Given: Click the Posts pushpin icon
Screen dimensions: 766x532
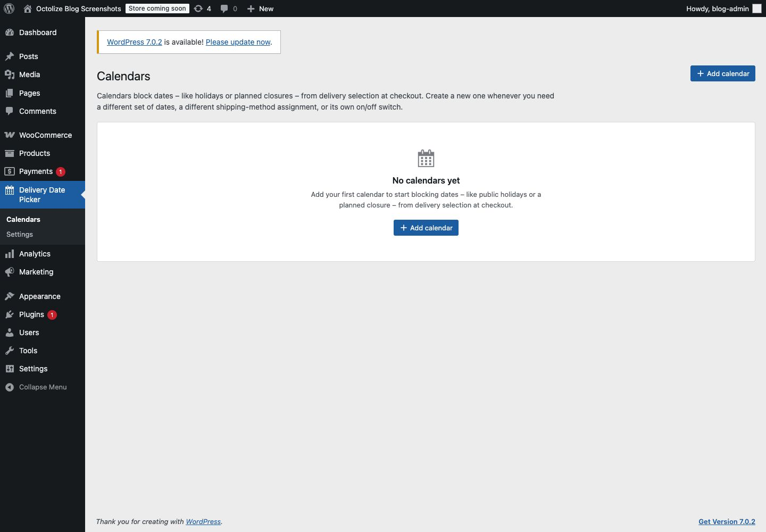Looking at the screenshot, I should tap(10, 56).
